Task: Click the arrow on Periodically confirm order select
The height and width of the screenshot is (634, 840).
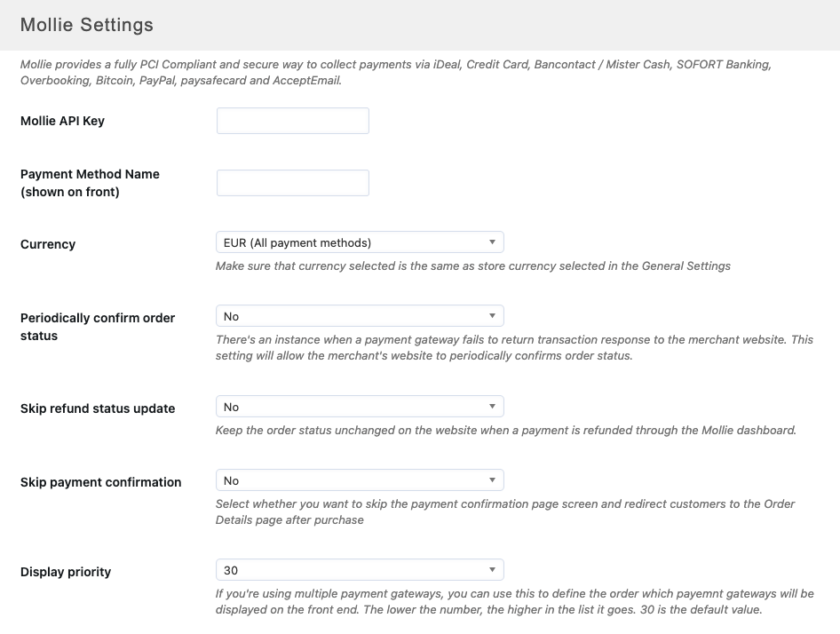Action: (x=493, y=316)
